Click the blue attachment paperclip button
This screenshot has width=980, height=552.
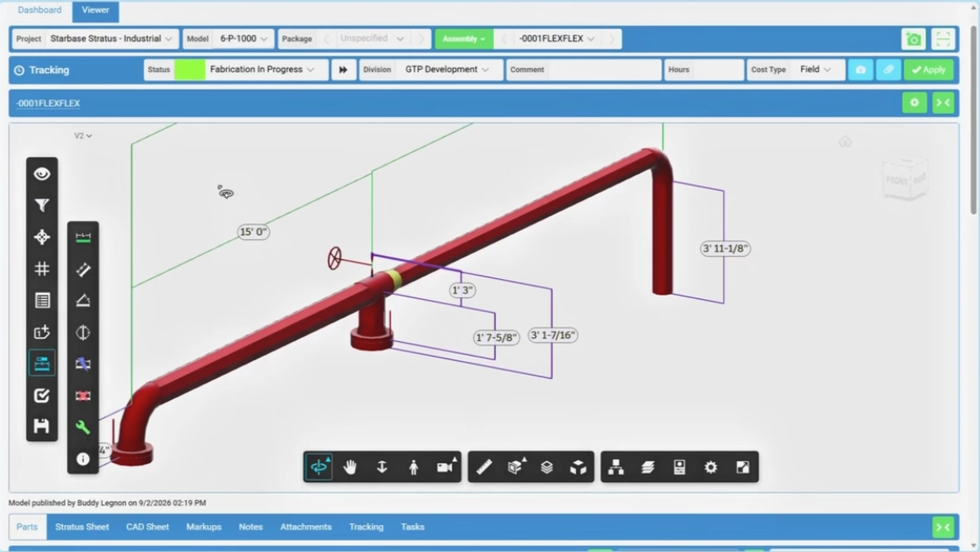point(888,69)
